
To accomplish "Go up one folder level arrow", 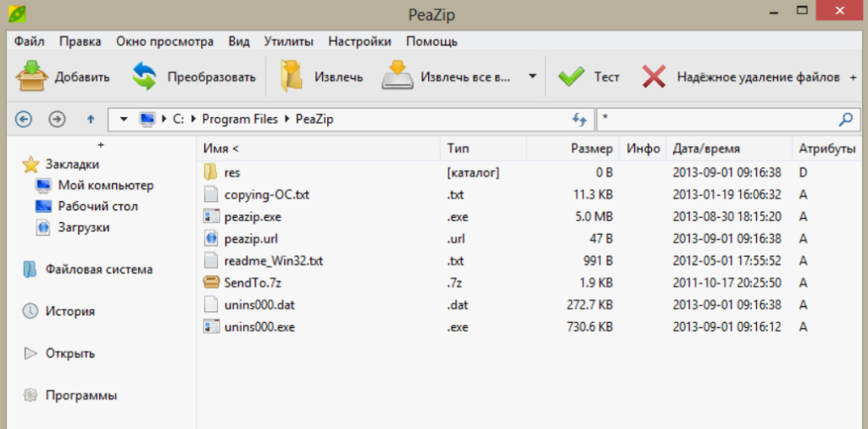I will pyautogui.click(x=91, y=119).
